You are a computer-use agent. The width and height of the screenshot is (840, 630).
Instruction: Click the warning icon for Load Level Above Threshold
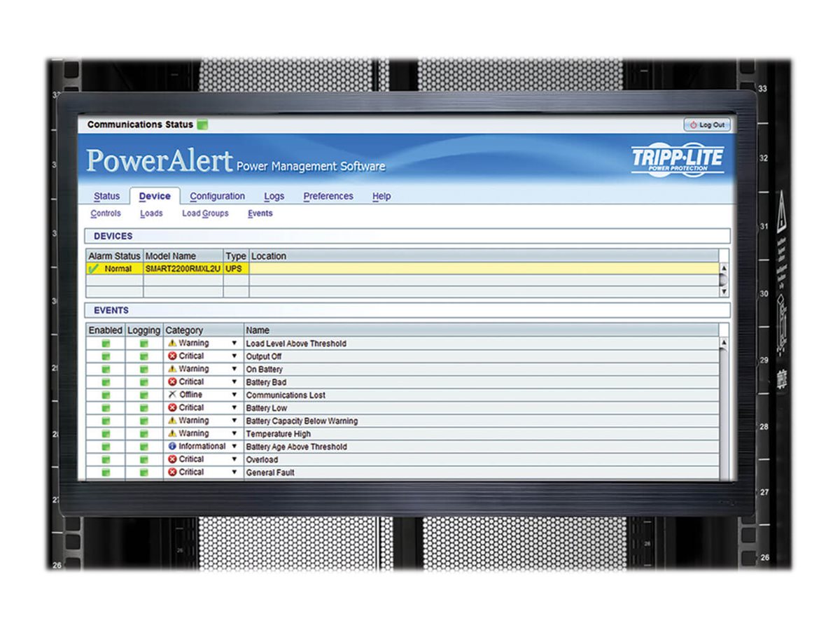click(x=172, y=343)
